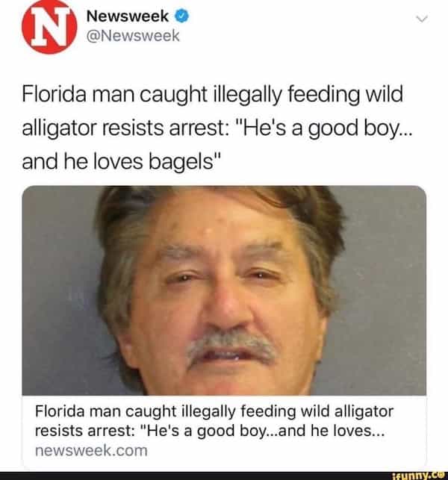The image size is (448, 480).
Task: Click the gray backdrop left of man's face
Action: click(60, 291)
